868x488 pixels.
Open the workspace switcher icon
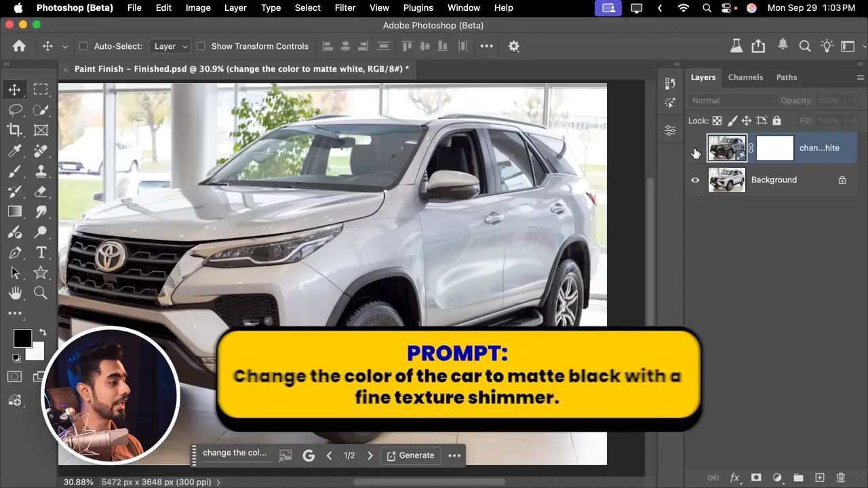tap(848, 46)
